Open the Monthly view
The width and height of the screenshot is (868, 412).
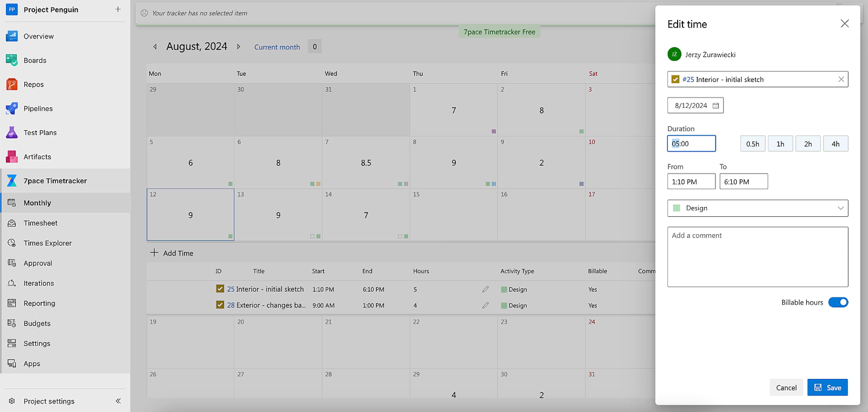pyautogui.click(x=66, y=203)
